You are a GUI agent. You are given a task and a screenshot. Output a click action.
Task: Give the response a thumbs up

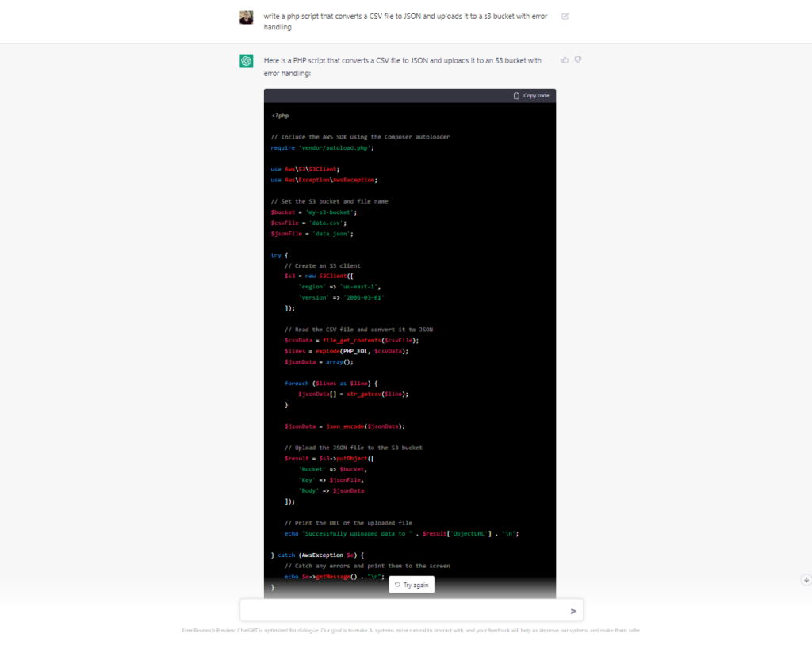(x=565, y=59)
